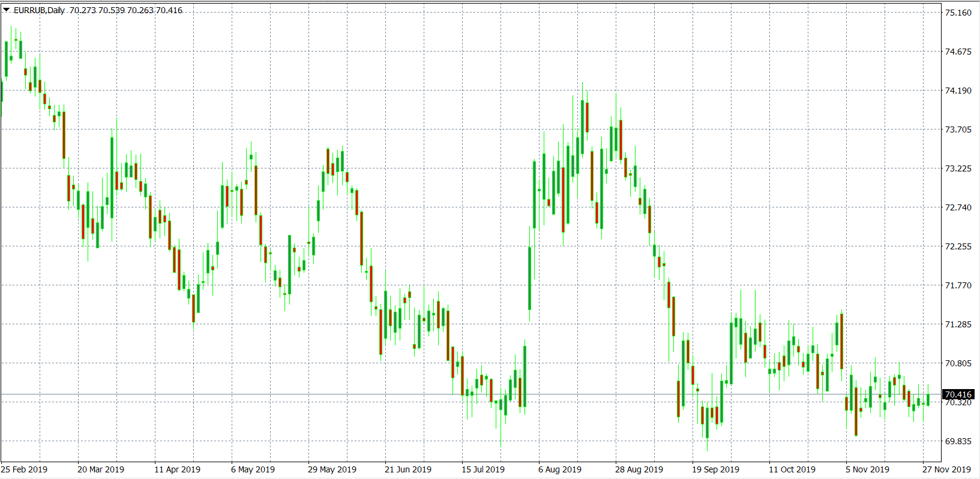
Task: Click the 15 Jul 2019 date label
Action: coord(483,469)
